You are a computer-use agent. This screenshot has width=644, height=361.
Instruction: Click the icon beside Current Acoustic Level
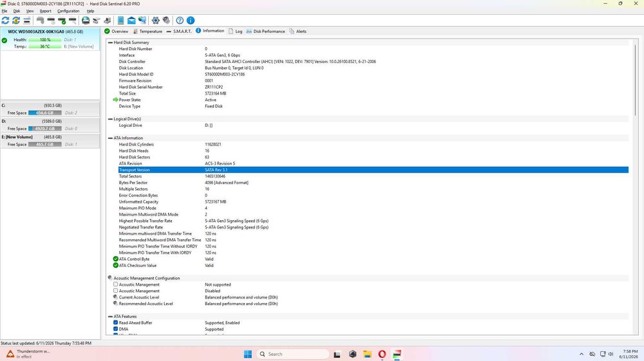tap(115, 297)
